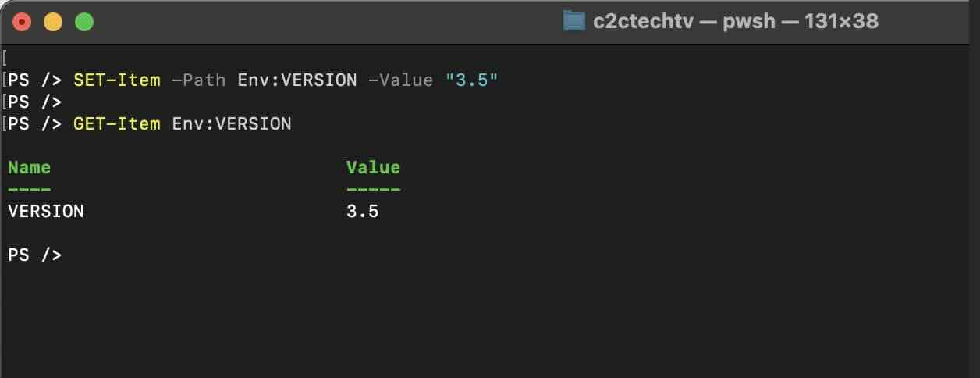Click the -Value parameter
980x378 pixels.
pyautogui.click(x=399, y=80)
